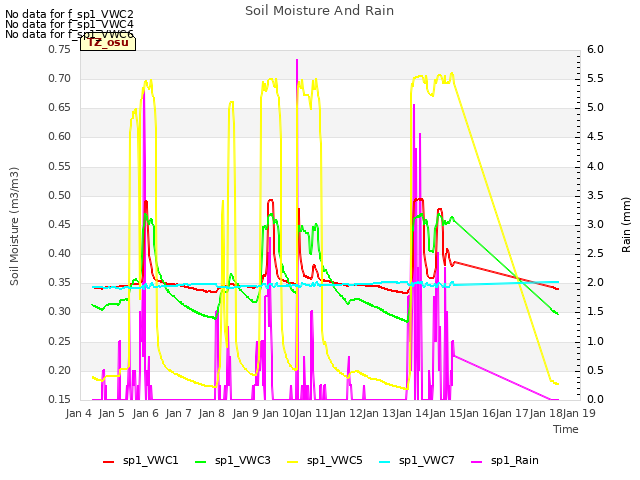
Task: Click the 'No data for f_sp1_VWC2' message
Action: [69, 14]
